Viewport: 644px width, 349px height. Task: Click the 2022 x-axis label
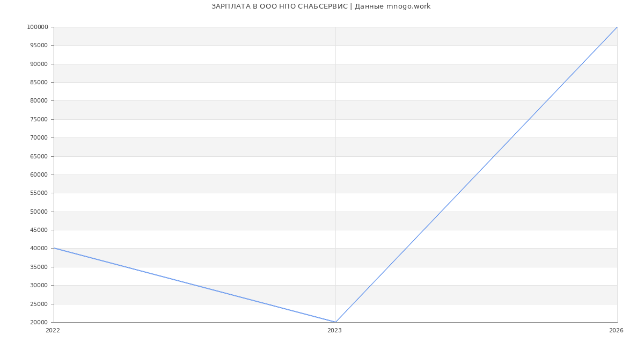[53, 331]
